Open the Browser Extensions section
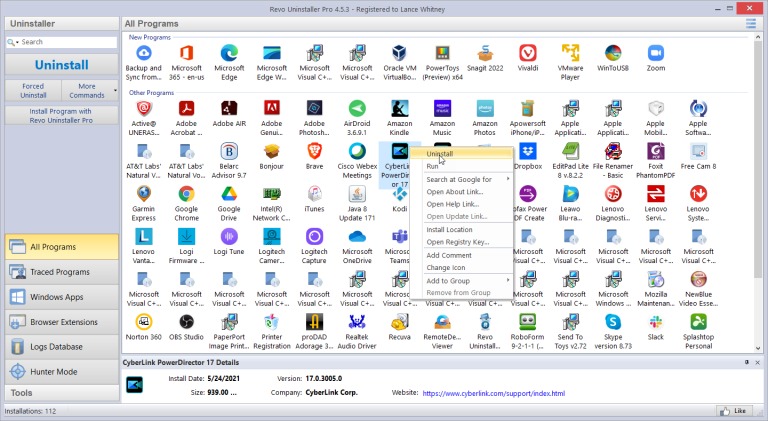This screenshot has width=768, height=421. pyautogui.click(x=62, y=322)
